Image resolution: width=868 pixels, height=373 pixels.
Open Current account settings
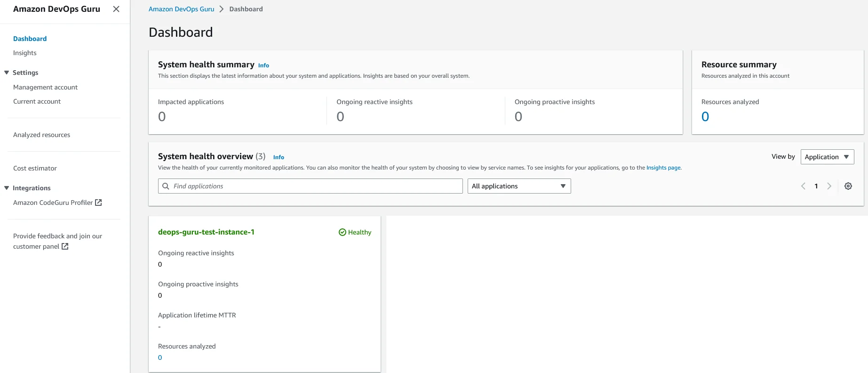pos(37,101)
